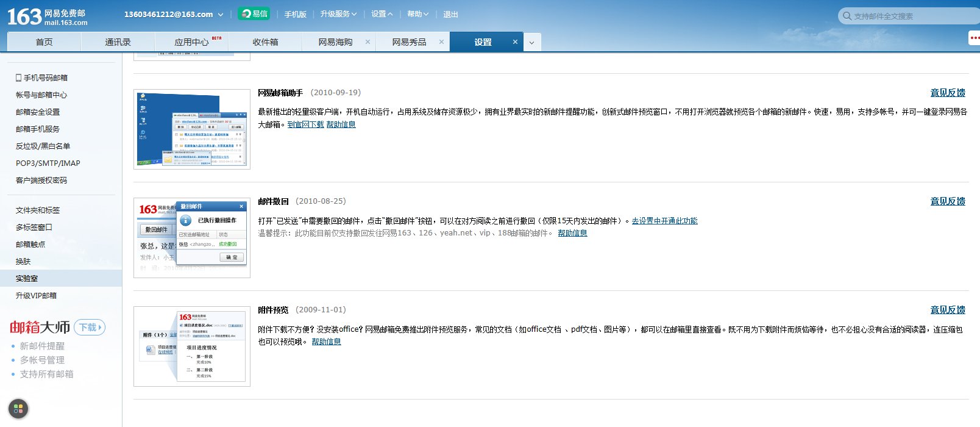This screenshot has height=427, width=980.
Task: Open the tab list dropdown arrow
Action: pyautogui.click(x=531, y=43)
